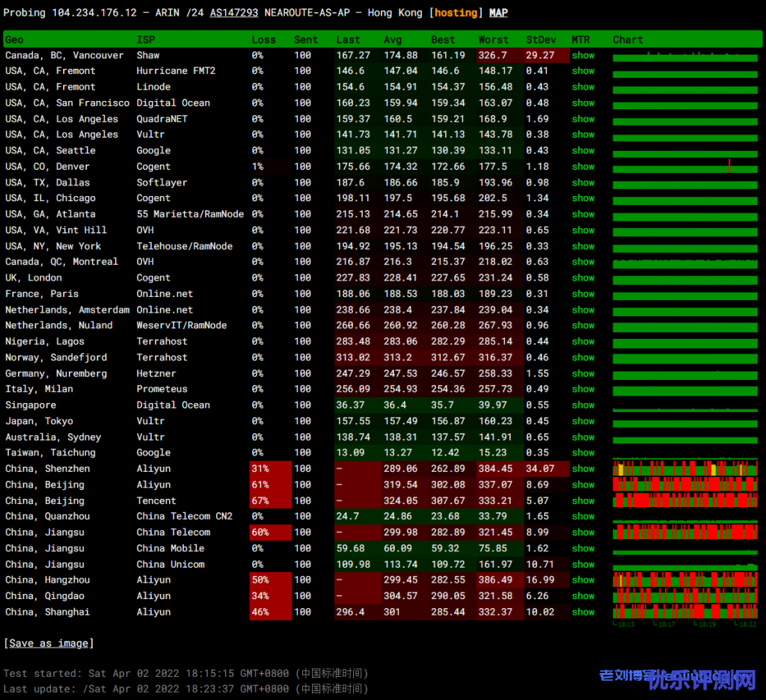The height and width of the screenshot is (700, 766).
Task: Open the AS147293 link in header
Action: [x=234, y=13]
